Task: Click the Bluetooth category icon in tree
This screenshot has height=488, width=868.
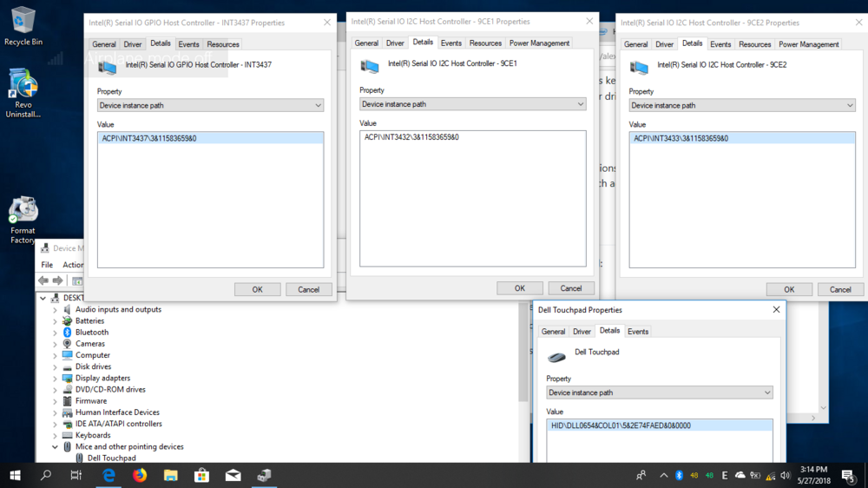Action: [67, 333]
